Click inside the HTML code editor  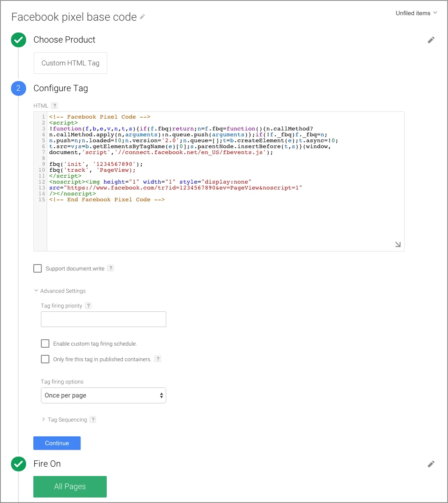(219, 181)
